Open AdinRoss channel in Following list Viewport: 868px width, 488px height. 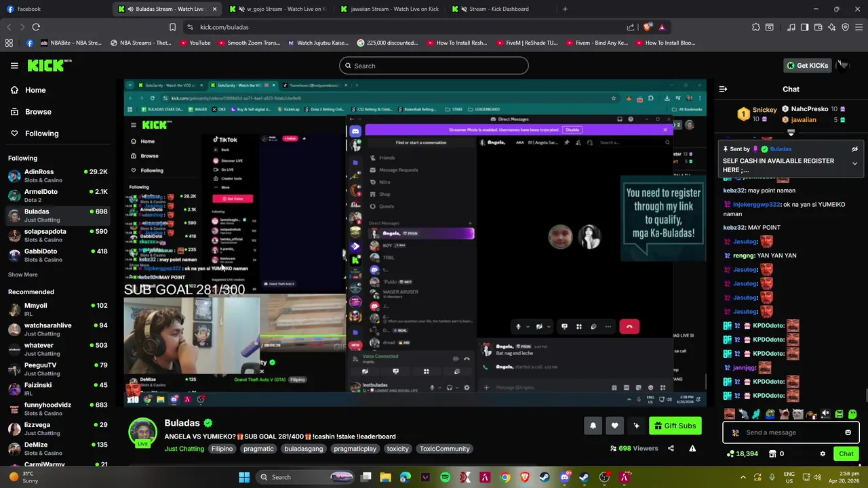click(58, 176)
